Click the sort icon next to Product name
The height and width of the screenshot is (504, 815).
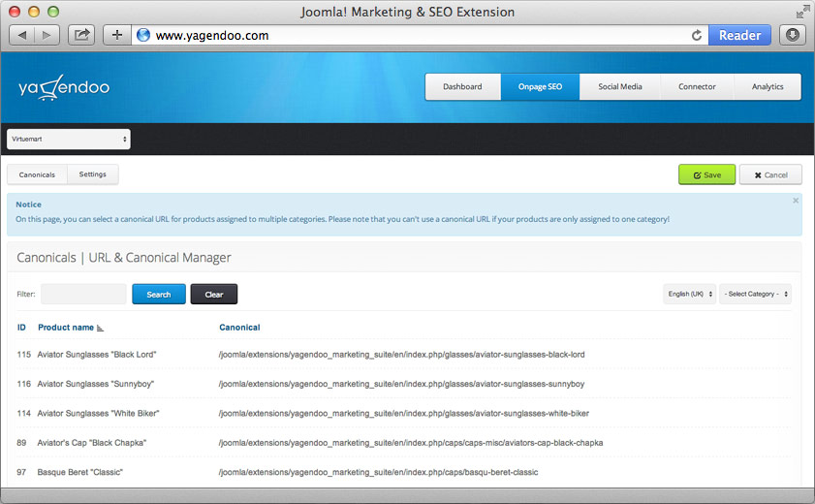click(x=101, y=328)
